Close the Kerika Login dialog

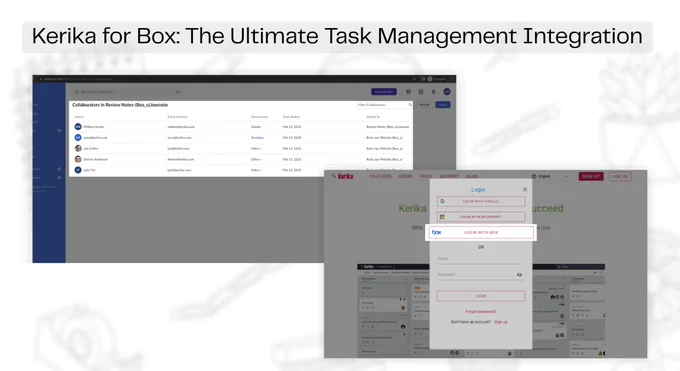click(525, 190)
